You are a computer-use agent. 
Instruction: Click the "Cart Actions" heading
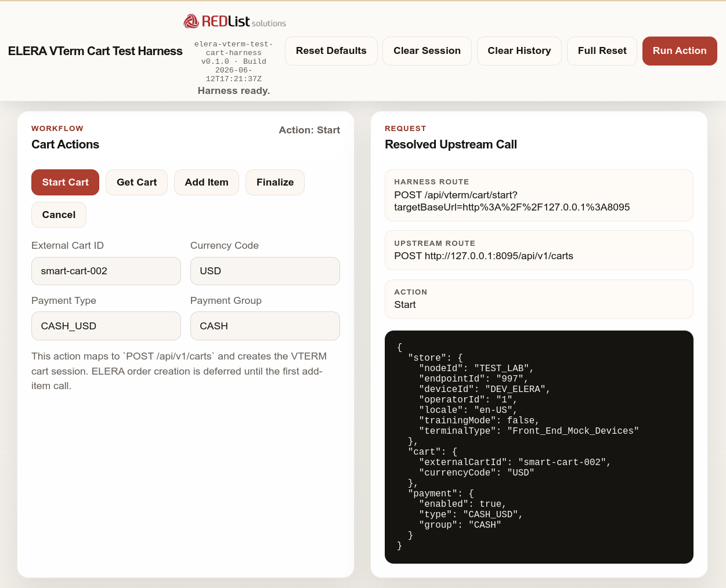[x=66, y=144]
